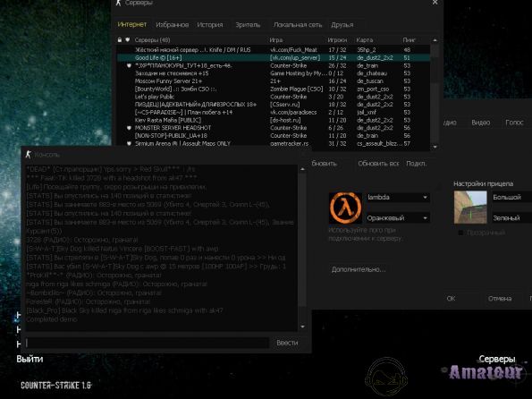Click the Дополнительно button
Image resolution: width=532 pixels, height=399 pixels.
point(359,269)
